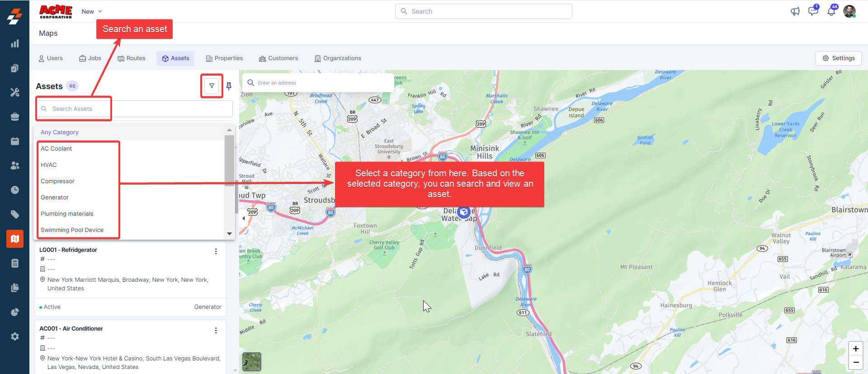The width and height of the screenshot is (868, 374).
Task: Click the assets filter funnel icon
Action: coord(212,86)
